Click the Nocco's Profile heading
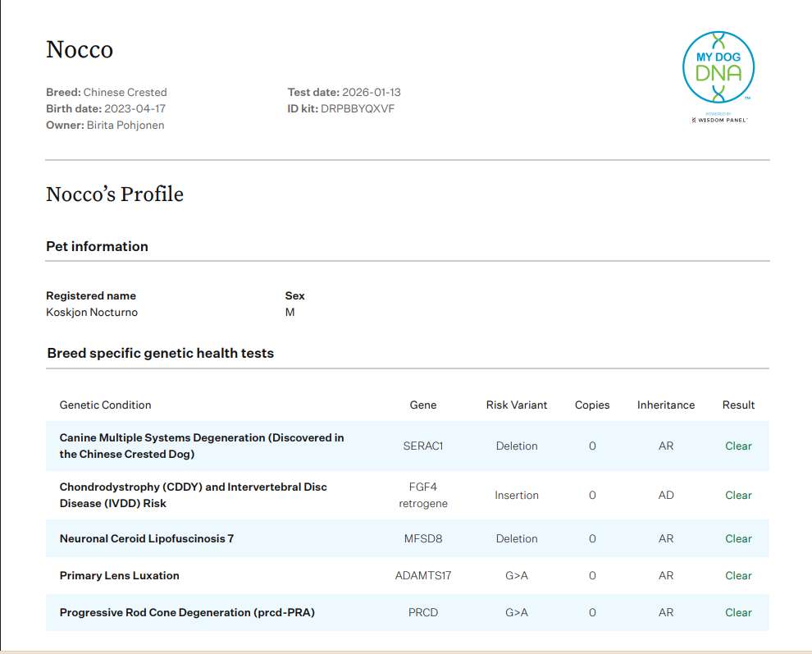This screenshot has width=812, height=654. pos(115,194)
